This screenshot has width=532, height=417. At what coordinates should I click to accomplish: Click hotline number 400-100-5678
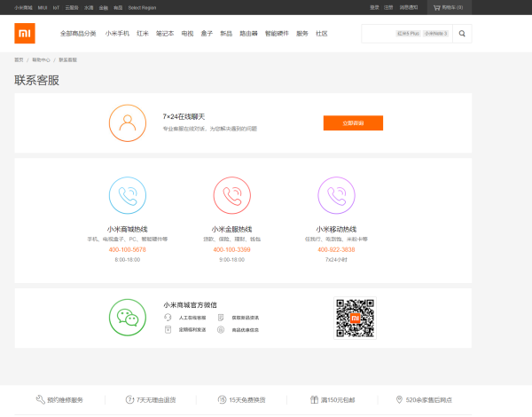pyautogui.click(x=128, y=249)
